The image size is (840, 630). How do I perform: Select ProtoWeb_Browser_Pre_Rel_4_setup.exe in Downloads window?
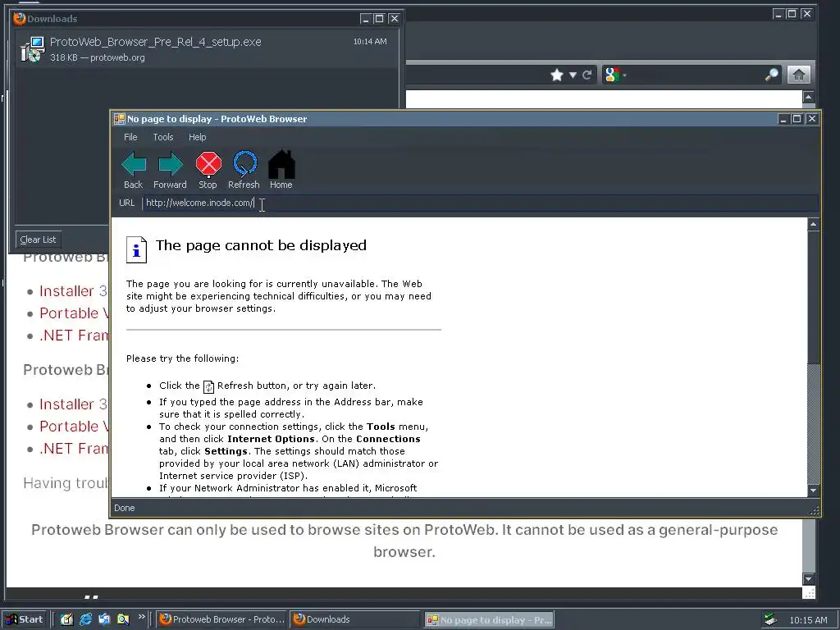click(x=206, y=48)
